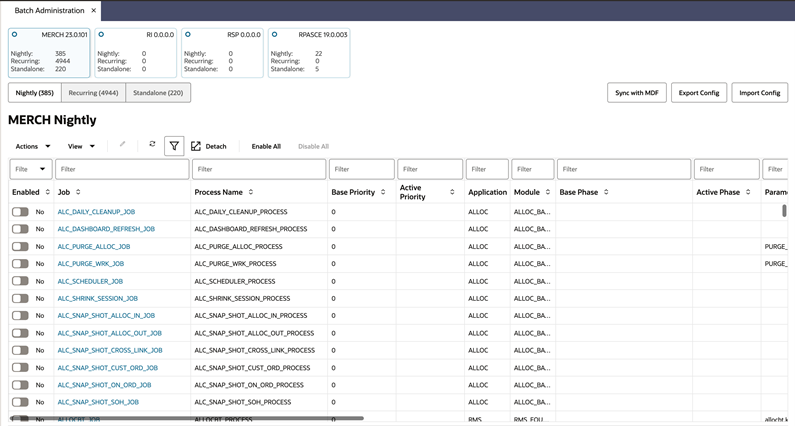Select the Batch Administration tab
The height and width of the screenshot is (426, 795).
pyautogui.click(x=49, y=10)
